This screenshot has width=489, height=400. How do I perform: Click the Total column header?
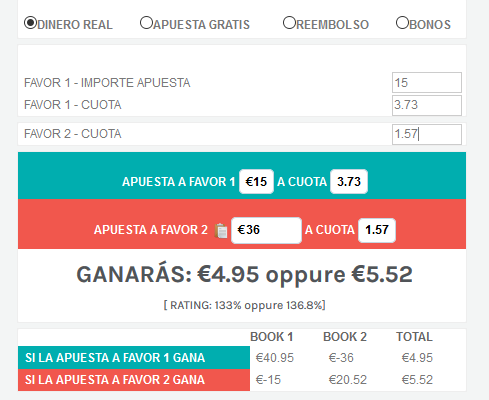[x=414, y=337]
